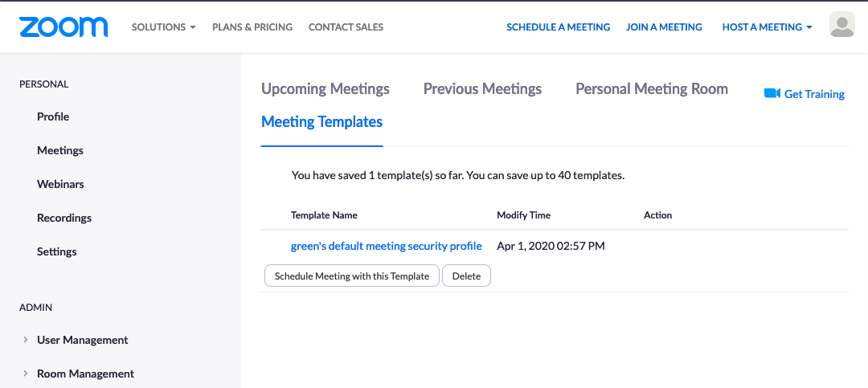Delete the saved meeting template
Viewport: 868px width, 388px height.
[466, 276]
